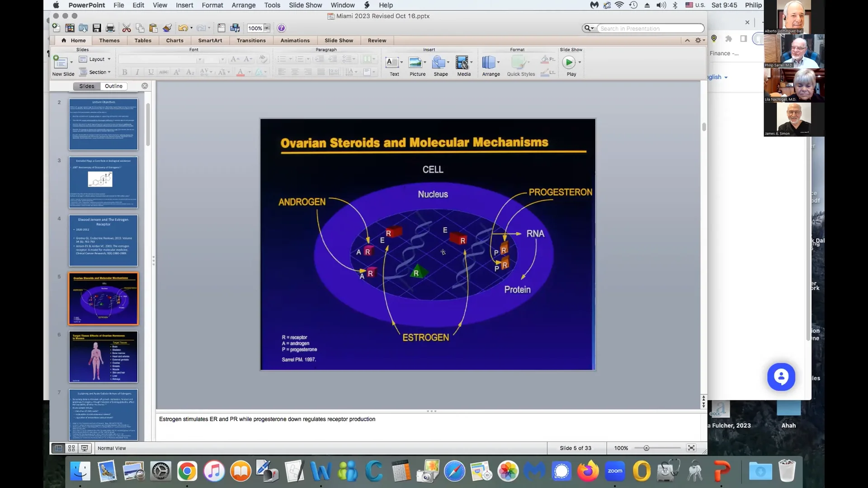Select slide 6 Target Tissue Effects thumbnail

pos(103,357)
